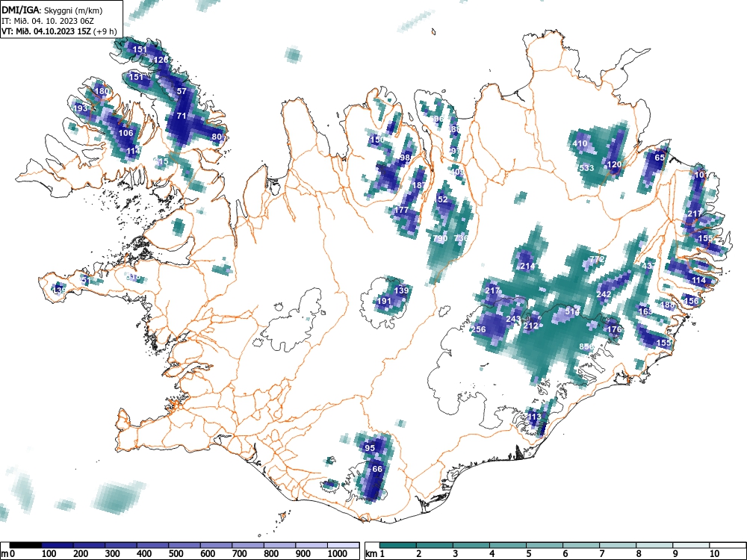747x560 pixels.
Task: Click the visibility value 191
Action: click(384, 301)
